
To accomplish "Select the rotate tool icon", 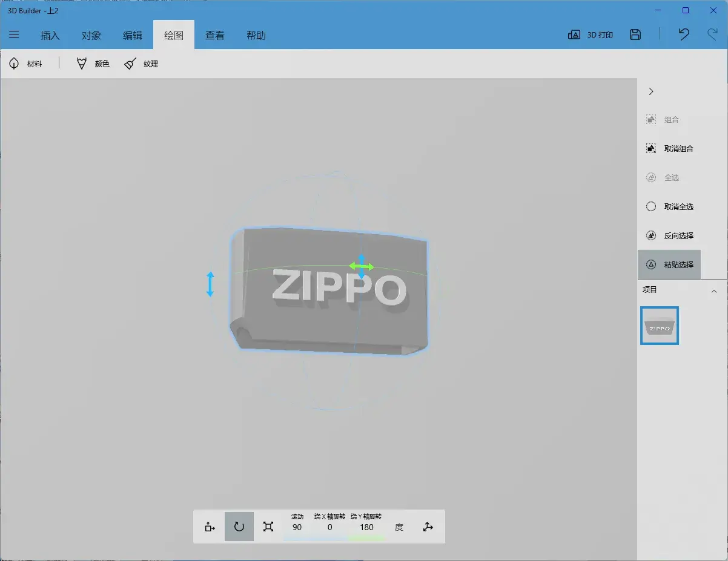I will (239, 527).
